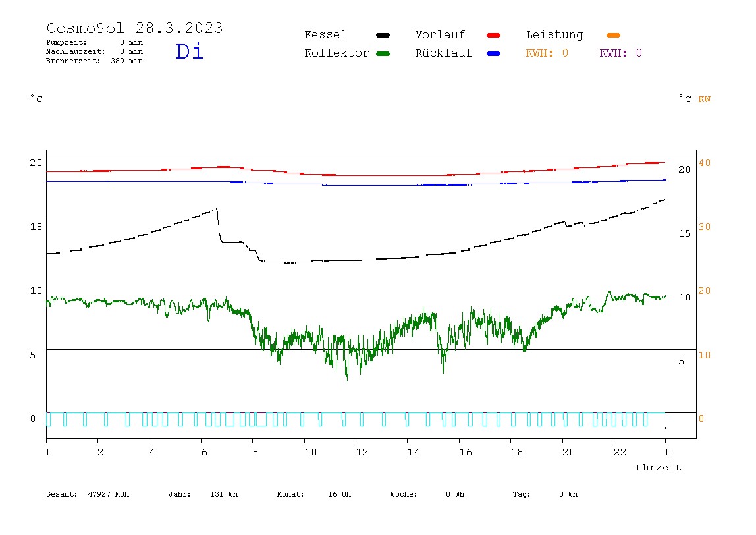Click the 'Brennerzeit: 389 min' line
Image resolution: width=756 pixels, height=535 pixels.
(95, 61)
